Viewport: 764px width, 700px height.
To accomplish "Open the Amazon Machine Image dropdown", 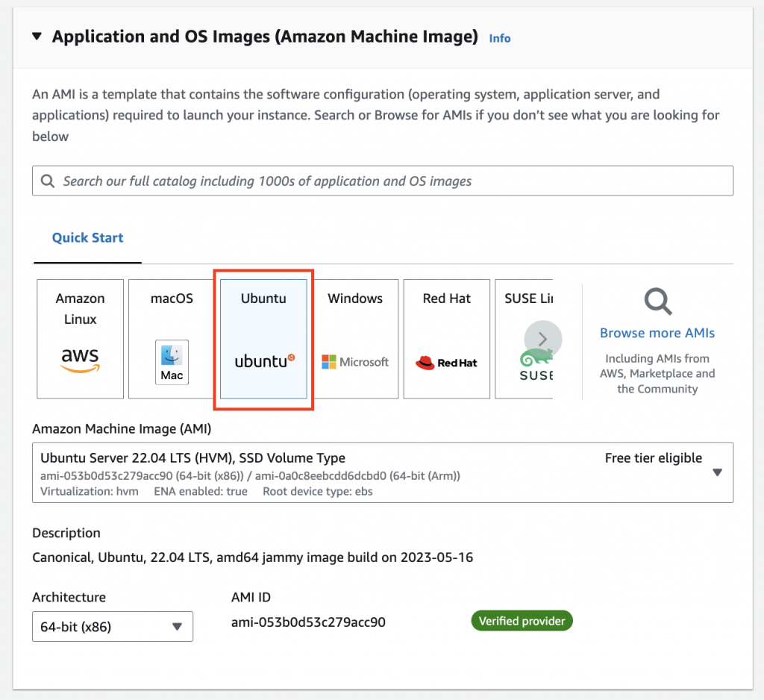I will 383,472.
